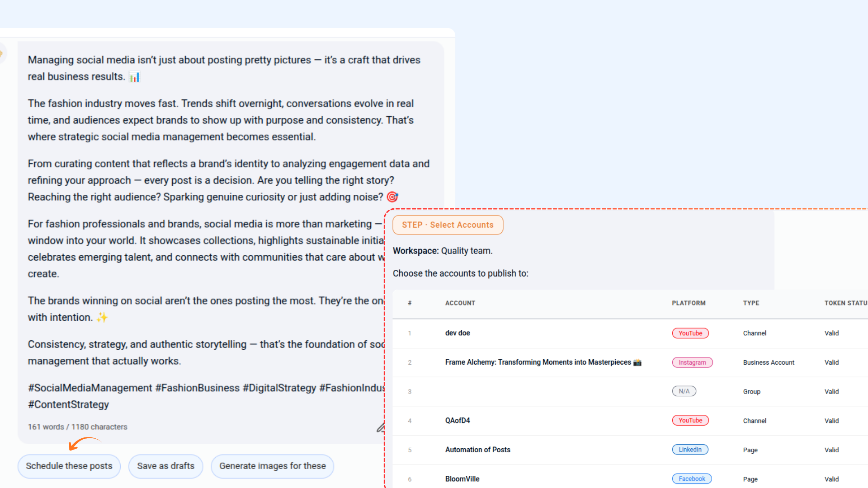Click the pencil edit icon below post
This screenshot has height=488, width=868.
click(x=381, y=427)
